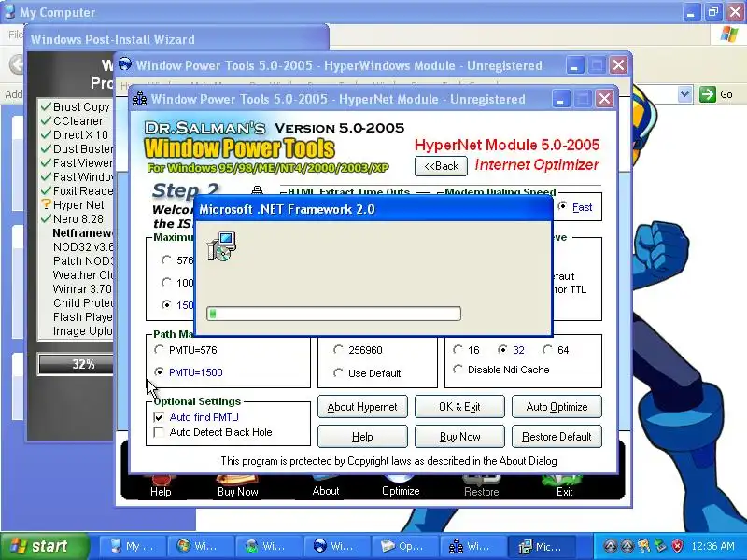Click the HyperNet Help button
The width and height of the screenshot is (747, 560).
click(362, 437)
